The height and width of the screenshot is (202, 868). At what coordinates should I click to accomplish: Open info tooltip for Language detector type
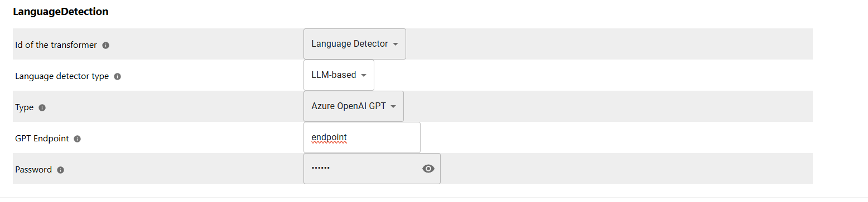(x=118, y=76)
